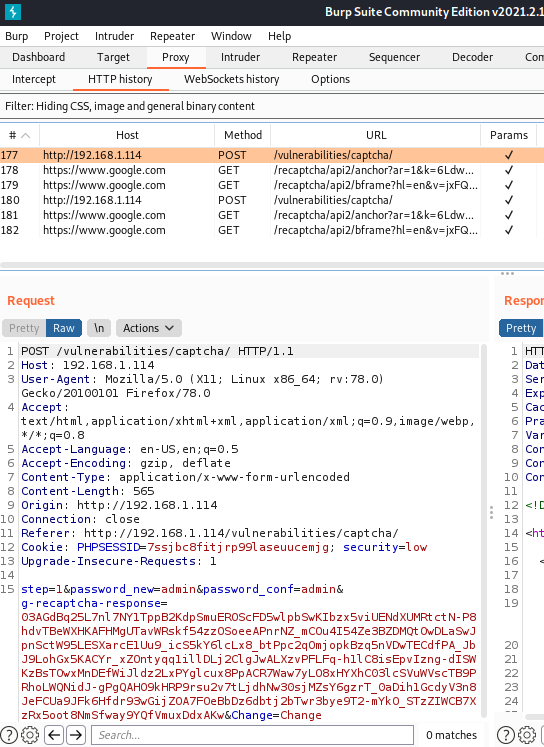Image resolution: width=544 pixels, height=747 pixels.
Task: Select history row 181 google anchor request
Action: point(272,215)
